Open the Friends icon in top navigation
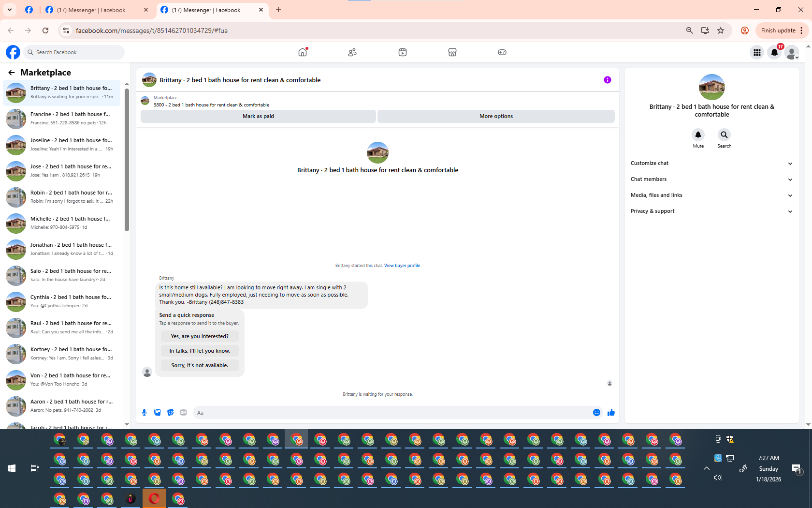 [352, 52]
